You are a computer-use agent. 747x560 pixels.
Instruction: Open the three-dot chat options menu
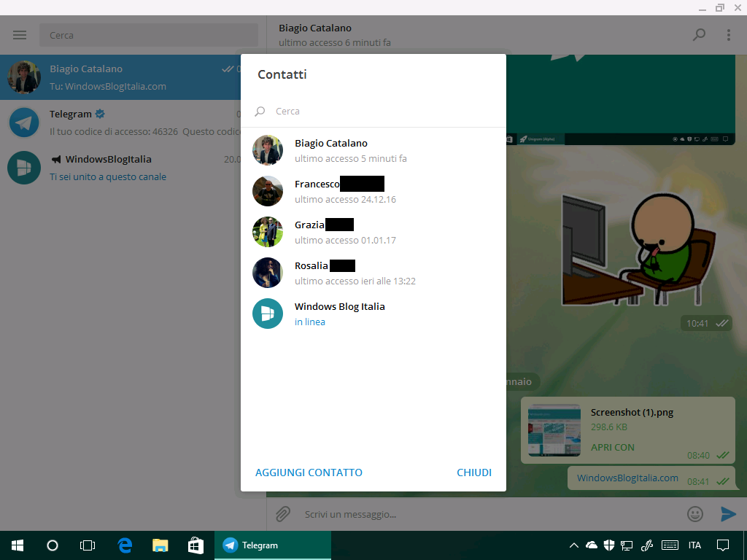[x=729, y=35]
